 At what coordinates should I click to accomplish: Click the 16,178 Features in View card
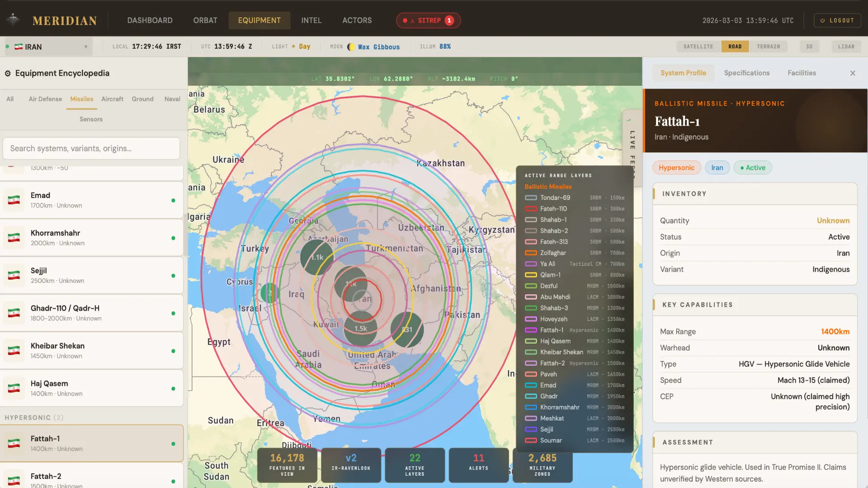287,465
